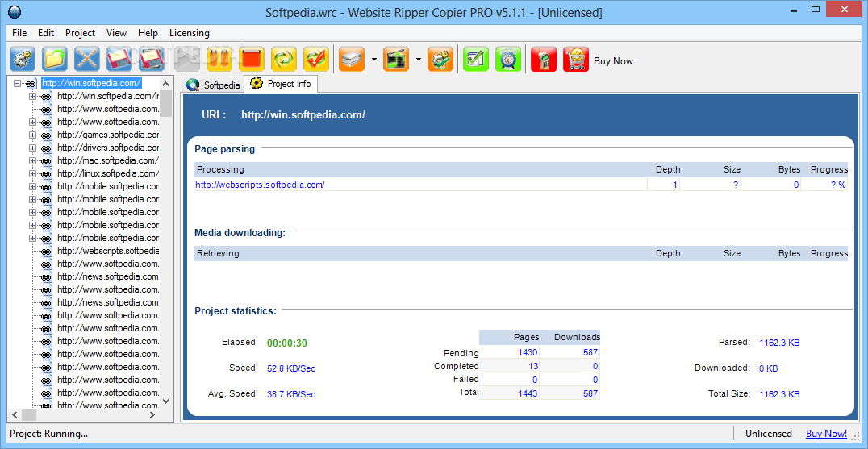This screenshot has height=449, width=868.
Task: Click the Save As double-floppy icon
Action: (x=151, y=59)
